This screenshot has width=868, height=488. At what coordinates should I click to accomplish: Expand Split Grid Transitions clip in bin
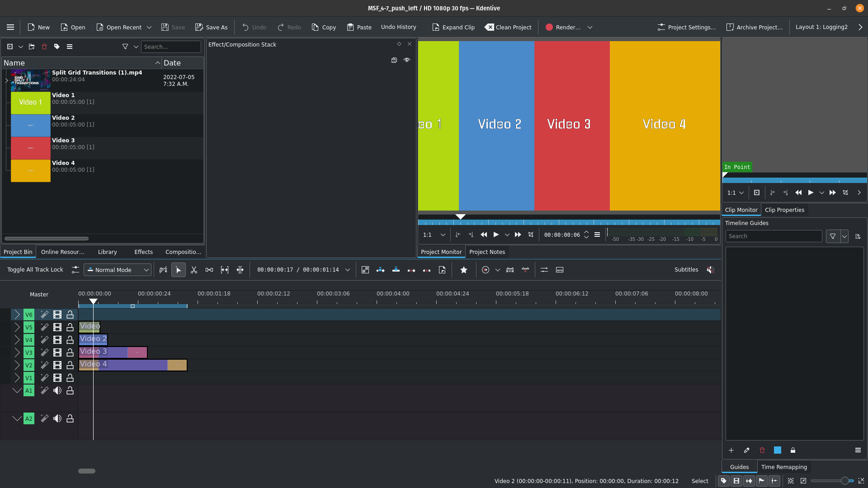[x=6, y=80]
